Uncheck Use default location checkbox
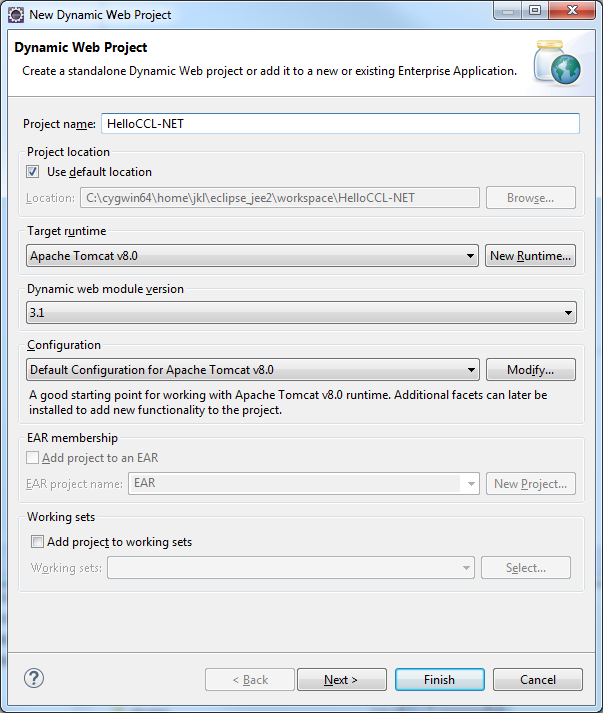Image resolution: width=603 pixels, height=713 pixels. 34,172
